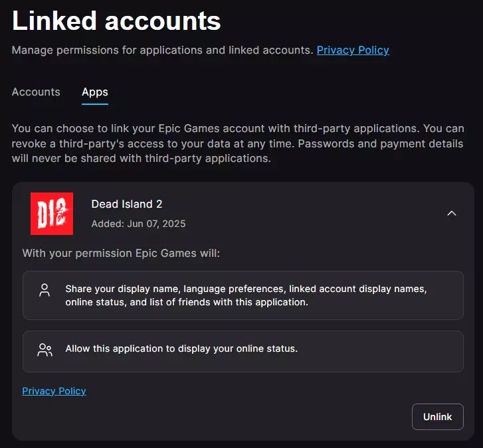
Task: Unlink the Dead Island 2 application
Action: point(437,417)
